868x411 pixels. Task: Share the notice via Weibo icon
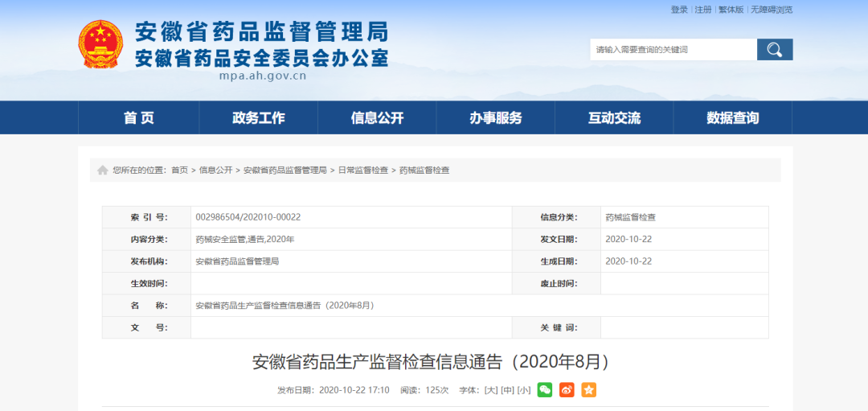(567, 390)
